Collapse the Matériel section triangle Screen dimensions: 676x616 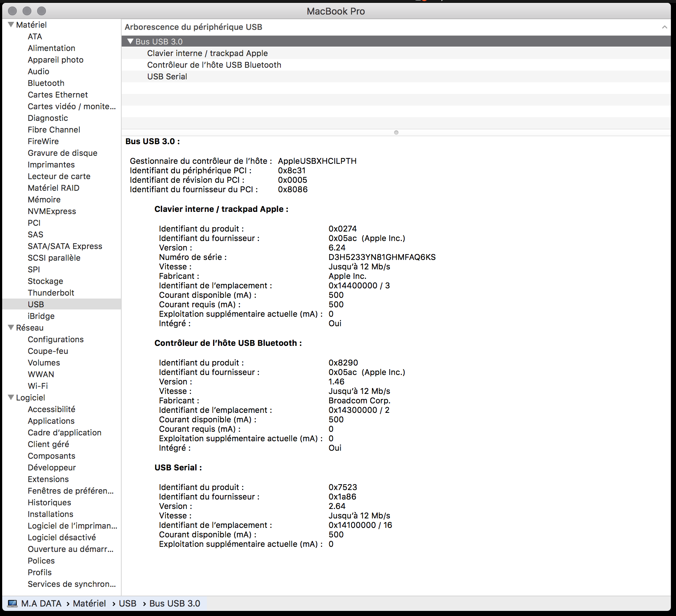click(11, 25)
